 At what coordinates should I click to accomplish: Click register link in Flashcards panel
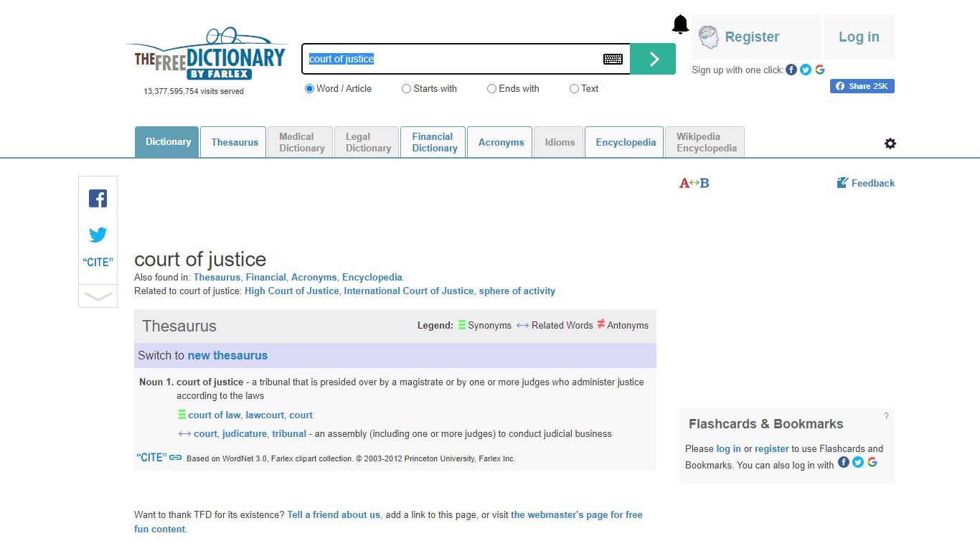[772, 448]
